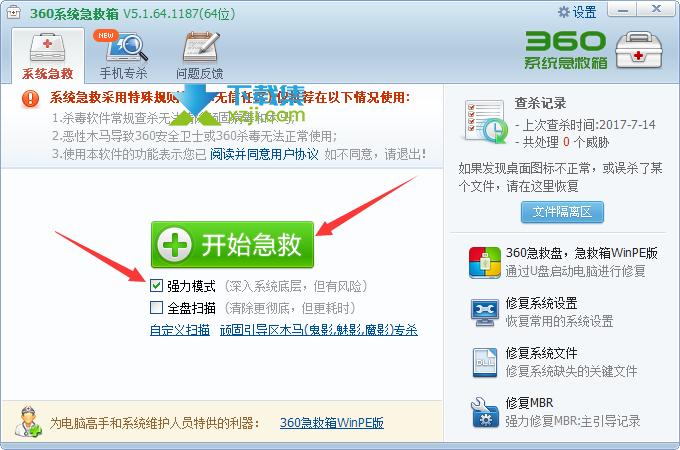The width and height of the screenshot is (680, 450).
Task: Click the 修复系统设置 monitor icon
Action: pos(484,312)
